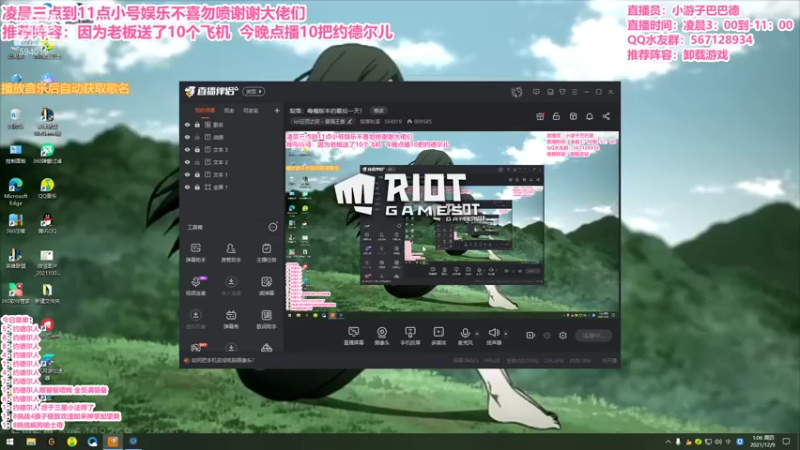
Task: Open the 视频连麦 tool
Action: pyautogui.click(x=195, y=286)
